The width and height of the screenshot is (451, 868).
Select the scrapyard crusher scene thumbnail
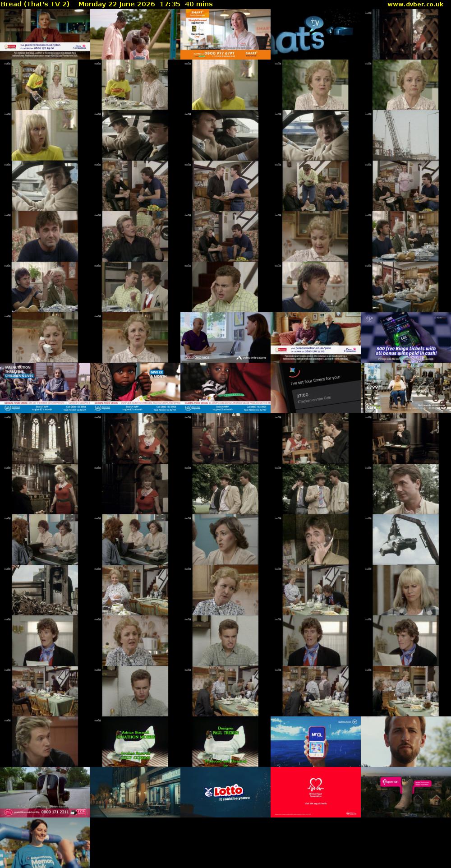coord(45,590)
